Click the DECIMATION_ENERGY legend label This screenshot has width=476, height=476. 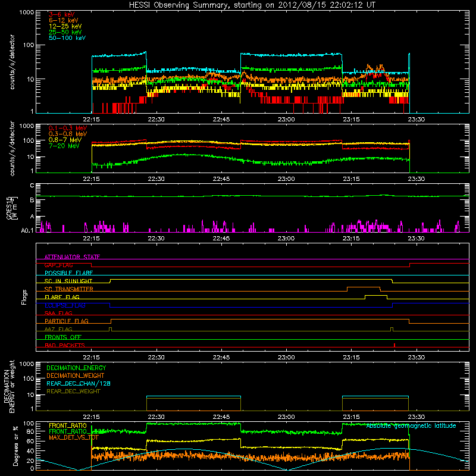(x=76, y=368)
